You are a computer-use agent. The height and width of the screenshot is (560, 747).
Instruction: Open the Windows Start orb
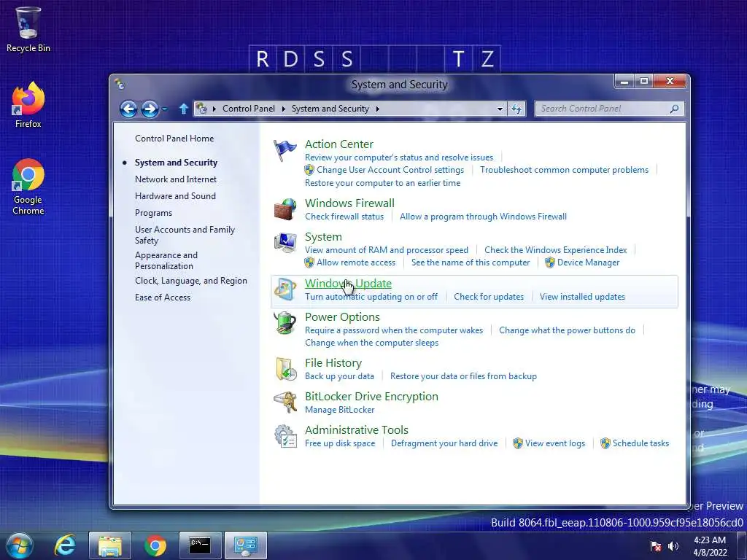pos(20,545)
